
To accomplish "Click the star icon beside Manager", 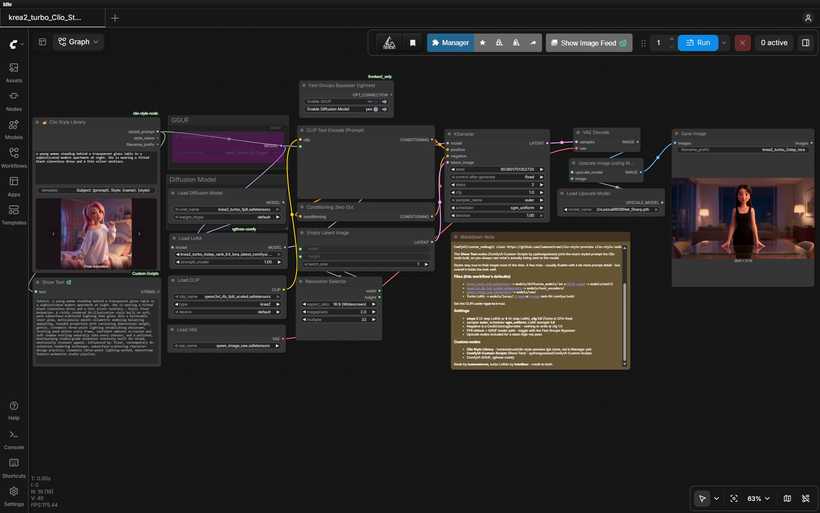I will coord(483,43).
